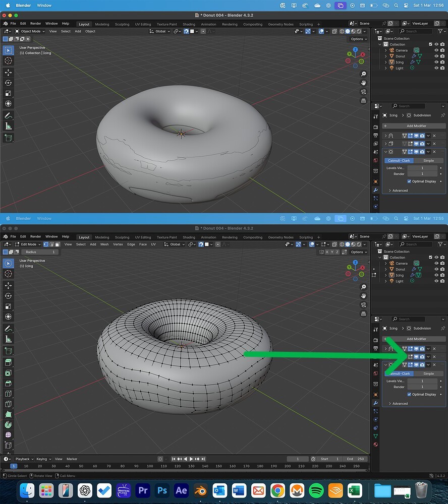
Task: Play the animation in the timeline
Action: pyautogui.click(x=191, y=459)
